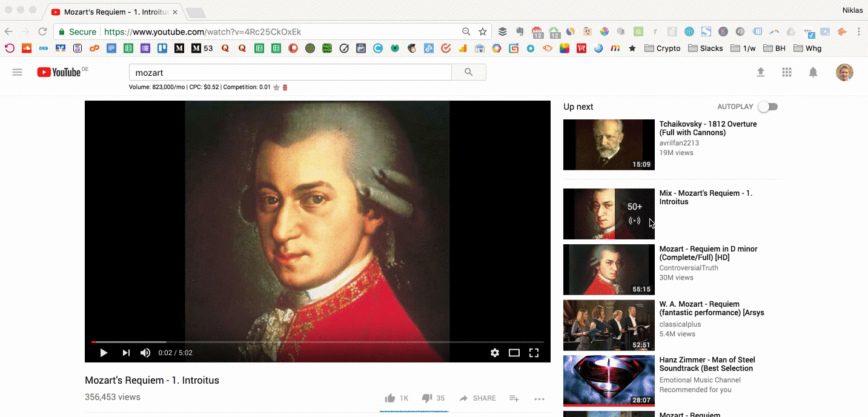The height and width of the screenshot is (417, 868).
Task: Open the YouTube guide hamburger menu
Action: 17,72
